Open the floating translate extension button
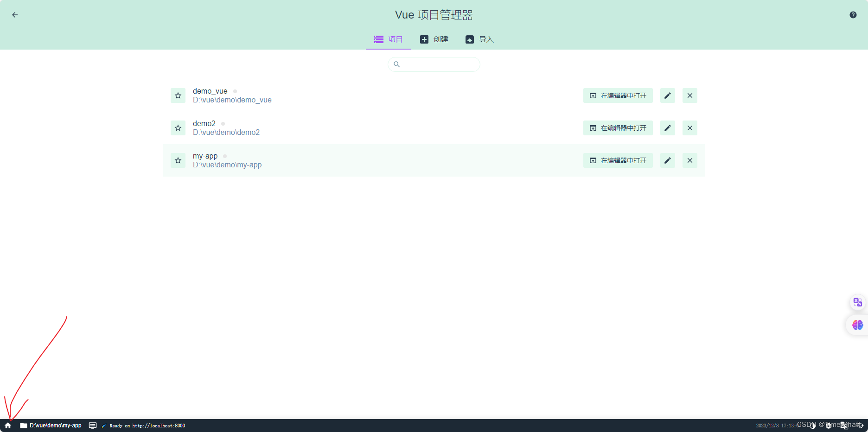The width and height of the screenshot is (868, 432). (858, 303)
